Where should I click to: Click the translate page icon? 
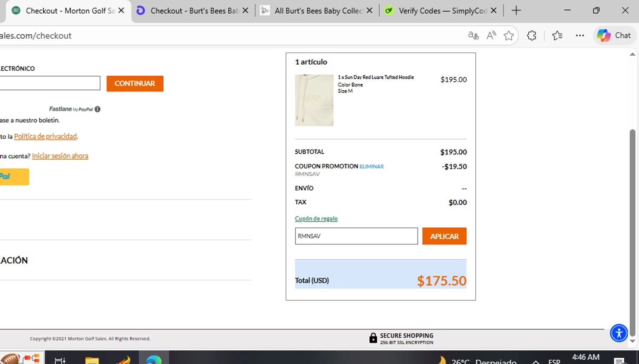coord(473,36)
